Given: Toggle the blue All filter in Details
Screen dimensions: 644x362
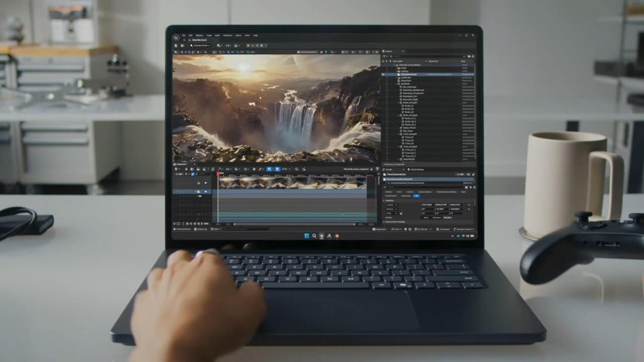Looking at the screenshot, I should pyautogui.click(x=416, y=196).
